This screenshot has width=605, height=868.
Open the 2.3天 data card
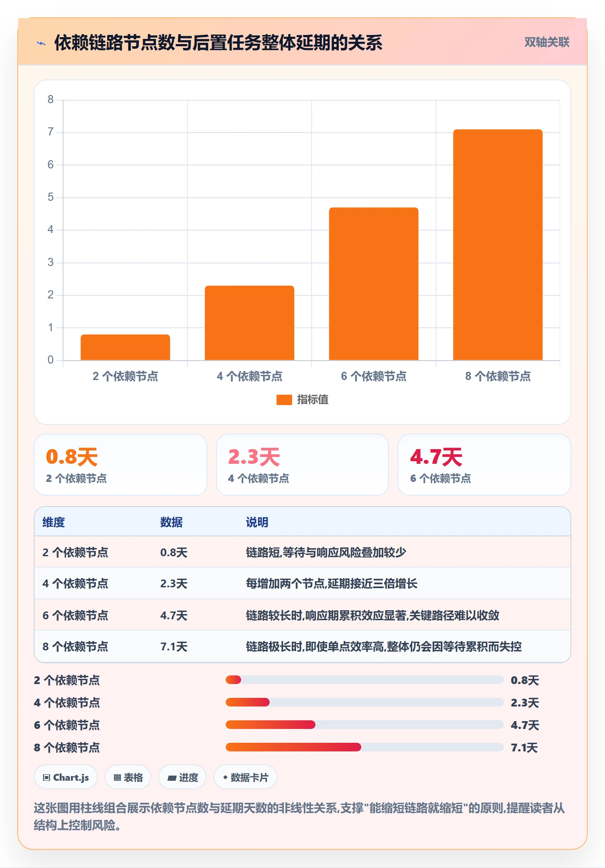(302, 465)
